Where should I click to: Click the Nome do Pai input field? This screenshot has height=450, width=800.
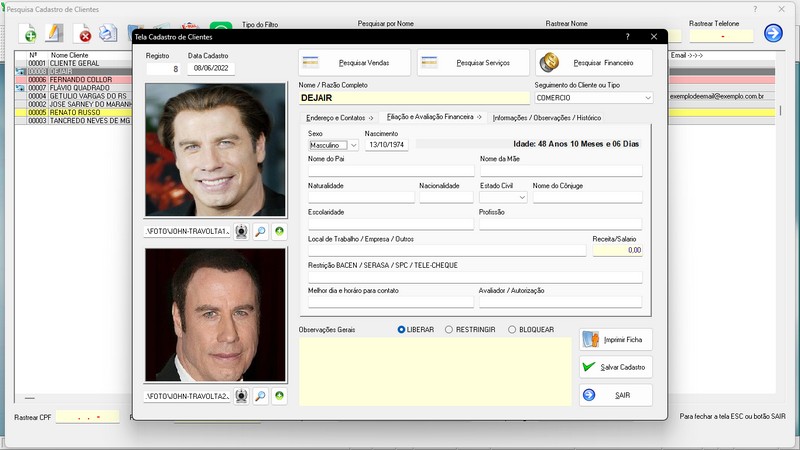click(x=390, y=171)
